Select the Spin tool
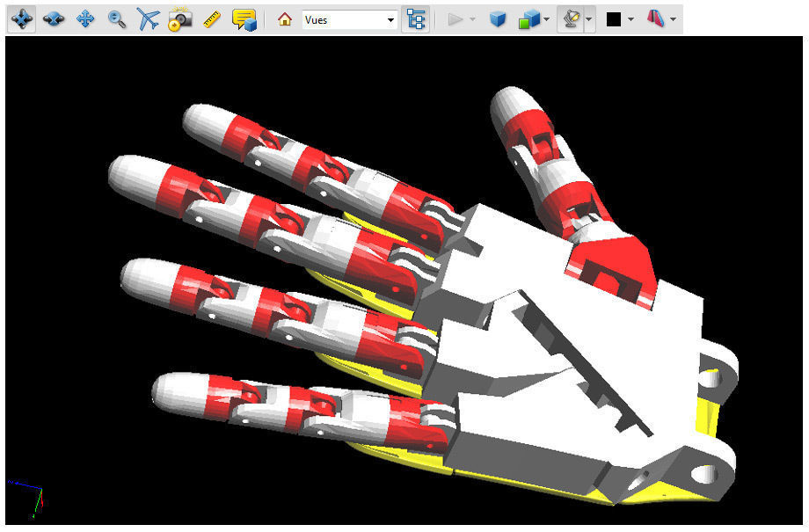Viewport: 809px width, 532px height. [54, 19]
